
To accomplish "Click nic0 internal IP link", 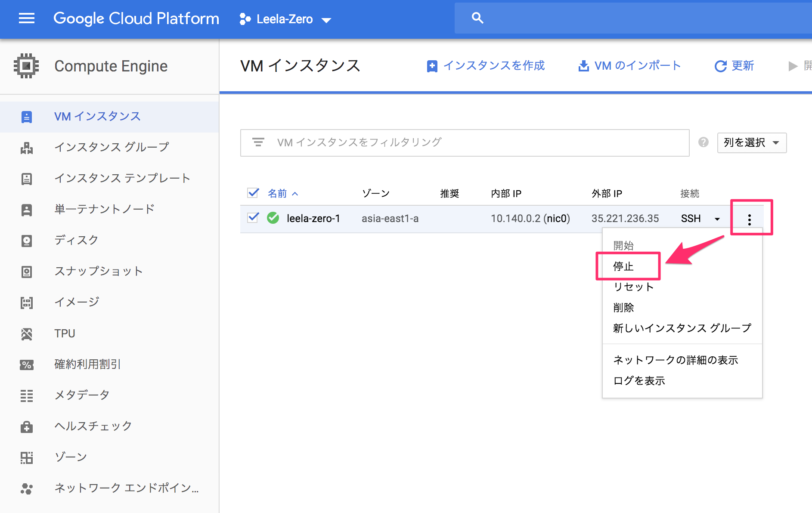I will pyautogui.click(x=557, y=219).
